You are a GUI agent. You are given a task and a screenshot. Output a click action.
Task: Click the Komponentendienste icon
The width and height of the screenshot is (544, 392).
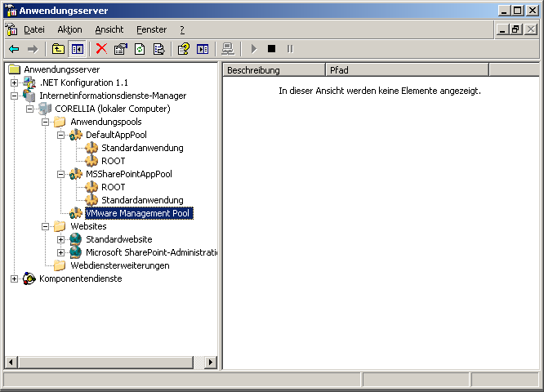click(x=29, y=279)
